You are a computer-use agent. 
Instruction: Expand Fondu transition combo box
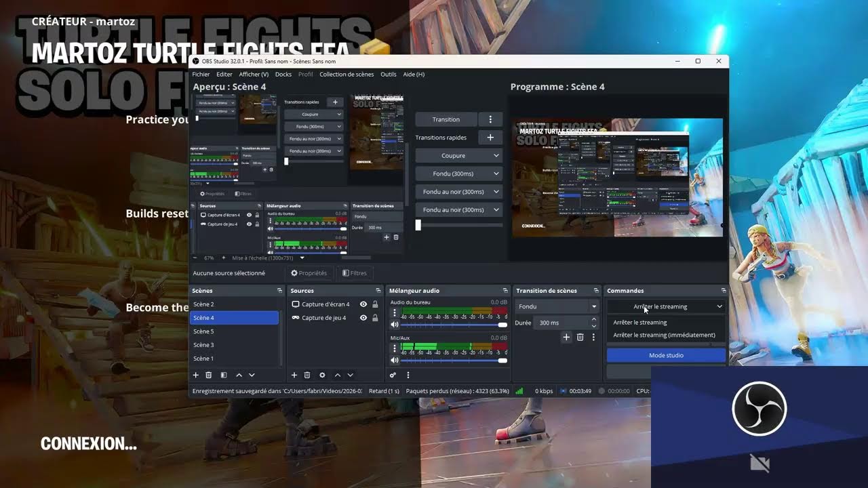coord(556,306)
